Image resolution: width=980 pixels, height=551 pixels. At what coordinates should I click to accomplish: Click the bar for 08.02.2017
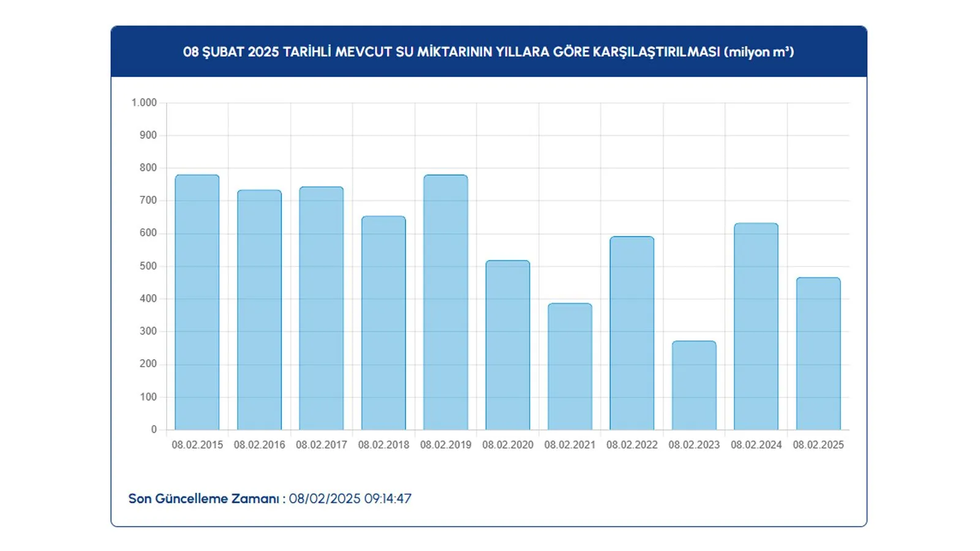[322, 309]
